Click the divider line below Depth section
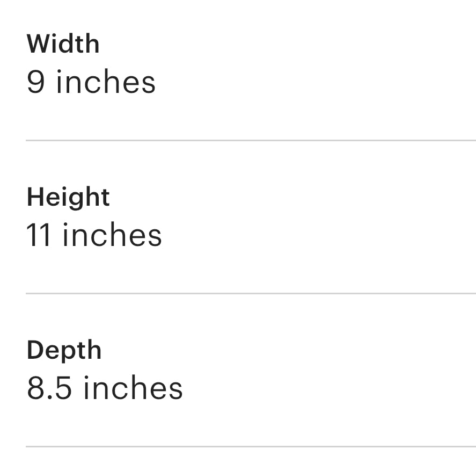Image resolution: width=476 pixels, height=449 pixels. 251,446
